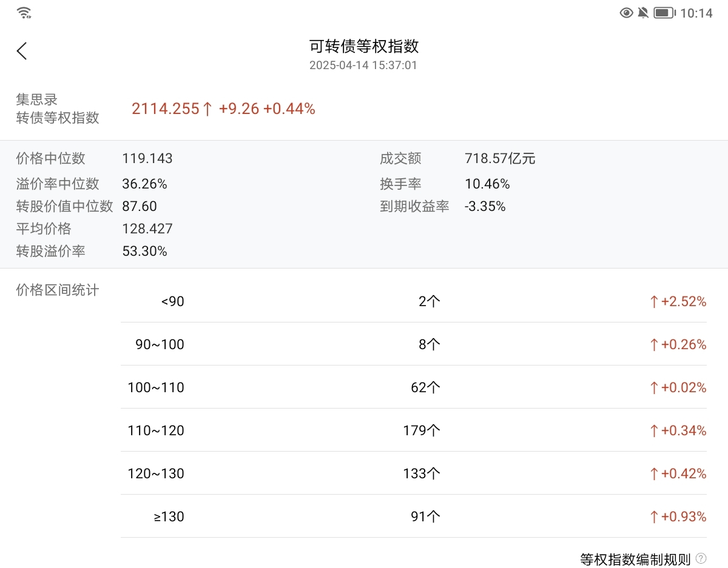The image size is (728, 568).
Task: Select the 90~100 price range row
Action: coord(413,344)
